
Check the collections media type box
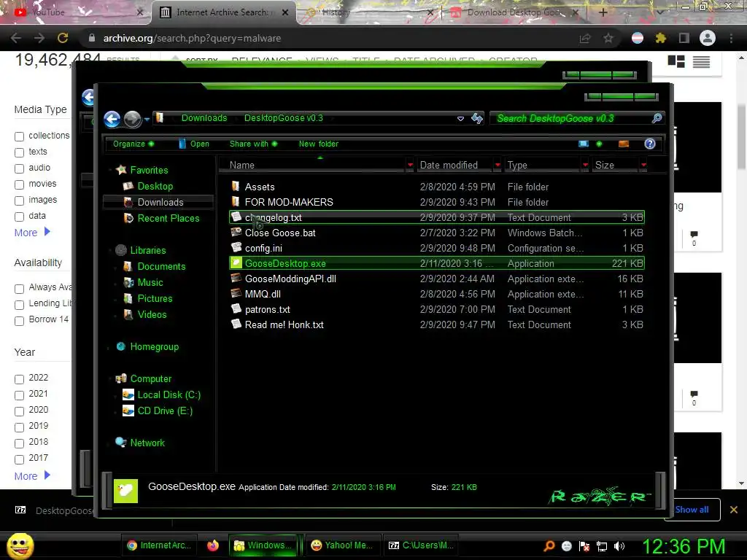click(x=19, y=136)
